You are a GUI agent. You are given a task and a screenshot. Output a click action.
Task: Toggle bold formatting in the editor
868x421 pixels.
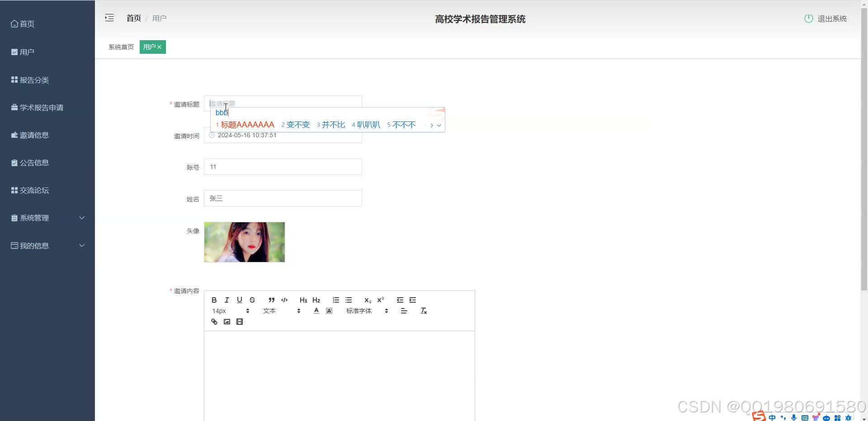pos(213,299)
